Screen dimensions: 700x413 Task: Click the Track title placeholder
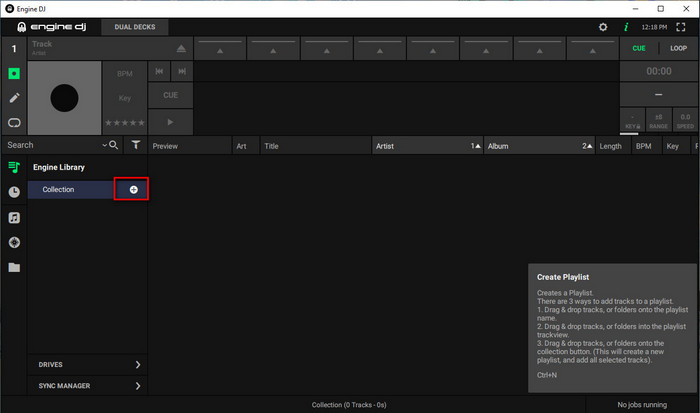(x=42, y=44)
